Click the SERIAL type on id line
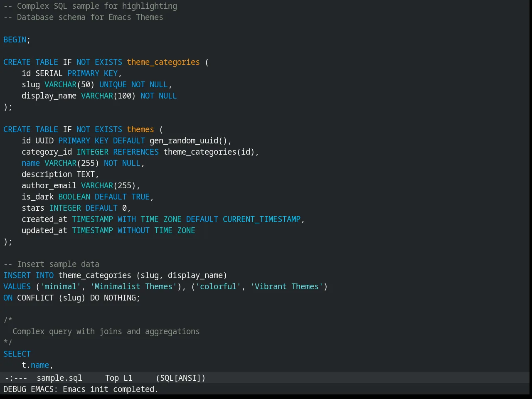 (x=49, y=74)
